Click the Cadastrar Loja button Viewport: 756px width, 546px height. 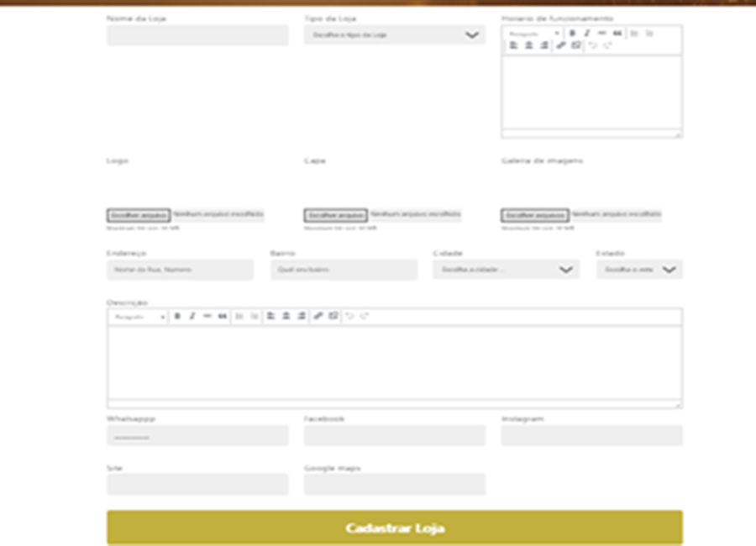click(394, 528)
